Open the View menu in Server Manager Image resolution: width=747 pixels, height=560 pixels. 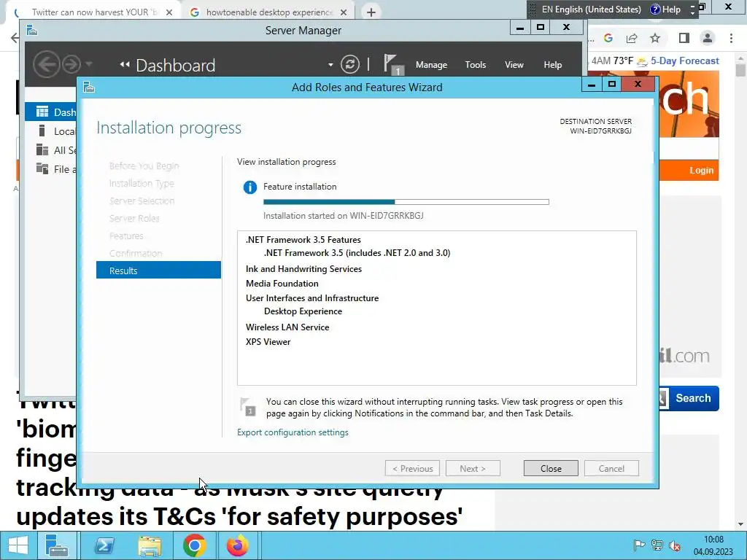click(x=514, y=65)
